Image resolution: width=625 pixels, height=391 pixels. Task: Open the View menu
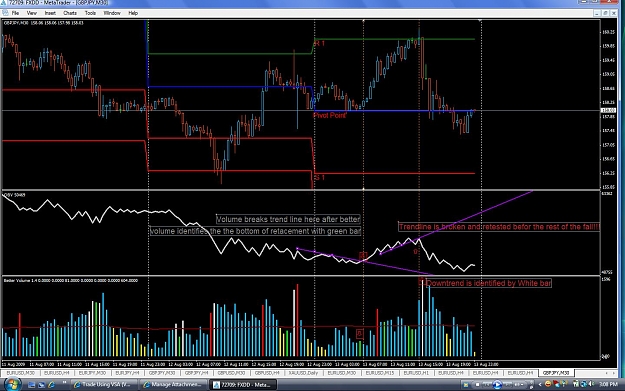click(31, 13)
